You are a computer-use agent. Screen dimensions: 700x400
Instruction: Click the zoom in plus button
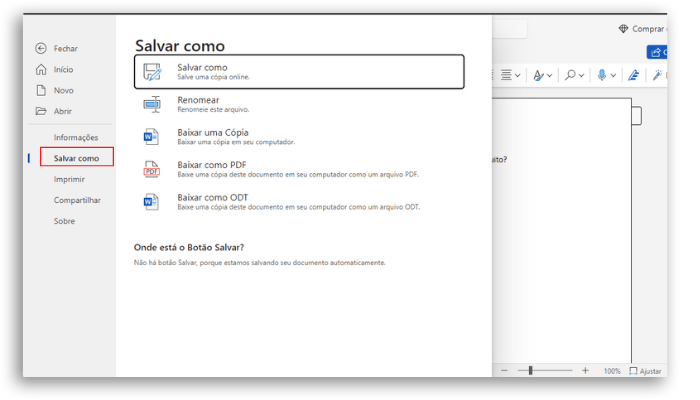coord(585,371)
